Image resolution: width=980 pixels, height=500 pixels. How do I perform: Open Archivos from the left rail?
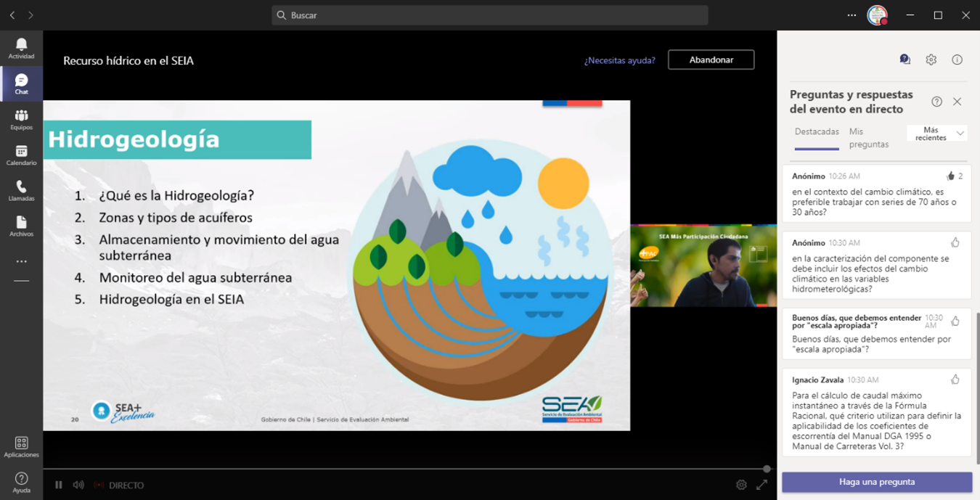(21, 226)
